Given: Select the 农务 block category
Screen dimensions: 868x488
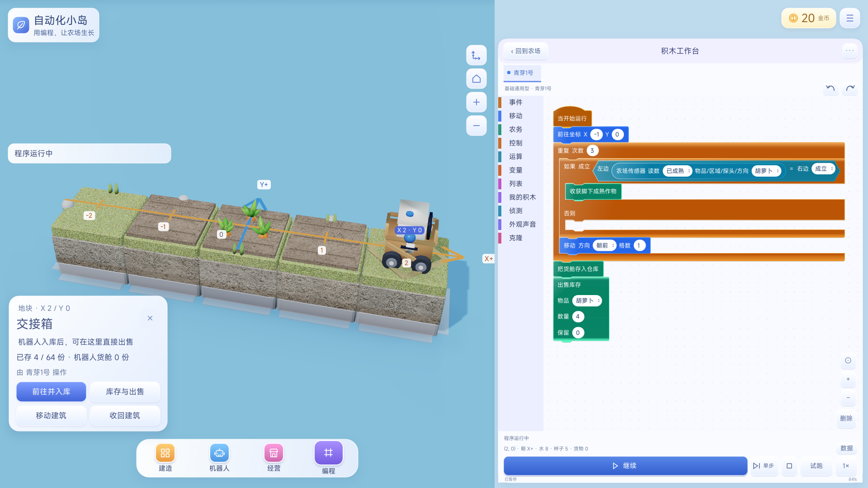Looking at the screenshot, I should click(520, 130).
